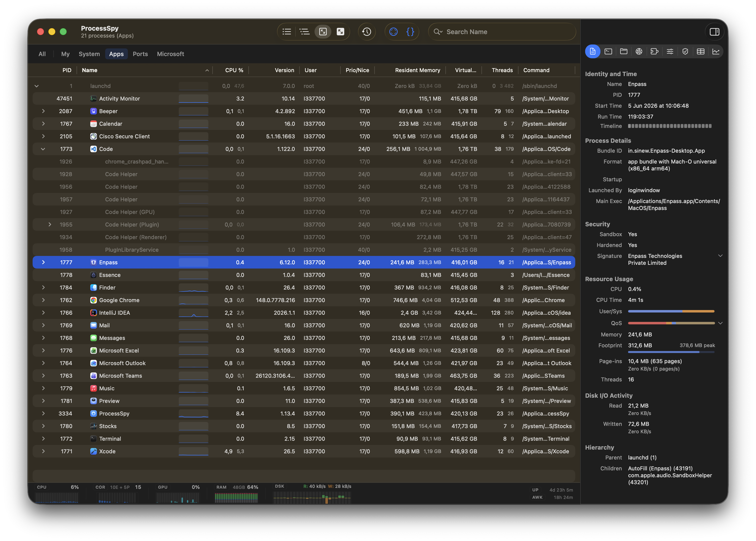
Task: Expand Code Helper (Plugin) row
Action: [x=50, y=225]
